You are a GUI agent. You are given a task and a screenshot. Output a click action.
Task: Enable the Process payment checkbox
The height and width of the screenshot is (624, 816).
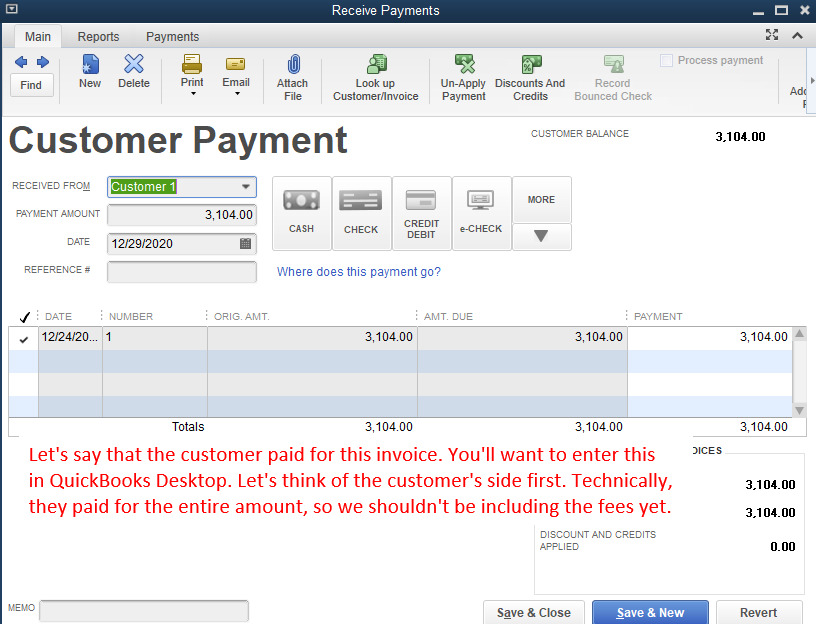[666, 60]
